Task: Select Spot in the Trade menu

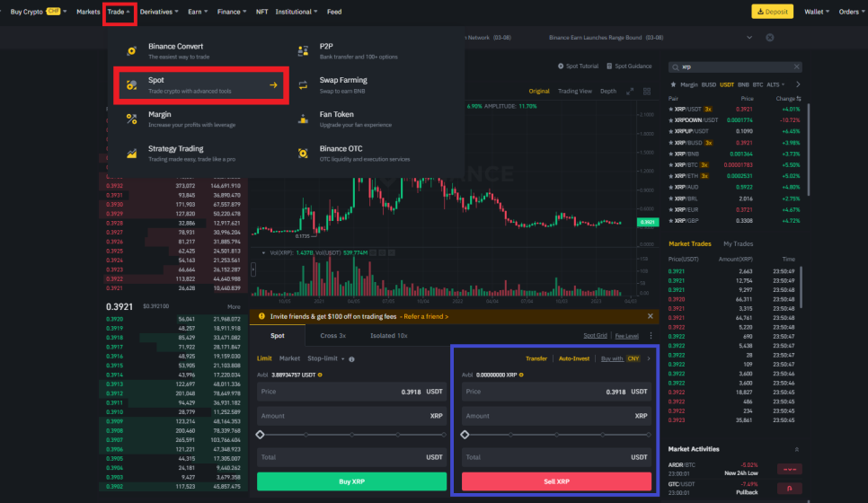Action: coord(201,85)
